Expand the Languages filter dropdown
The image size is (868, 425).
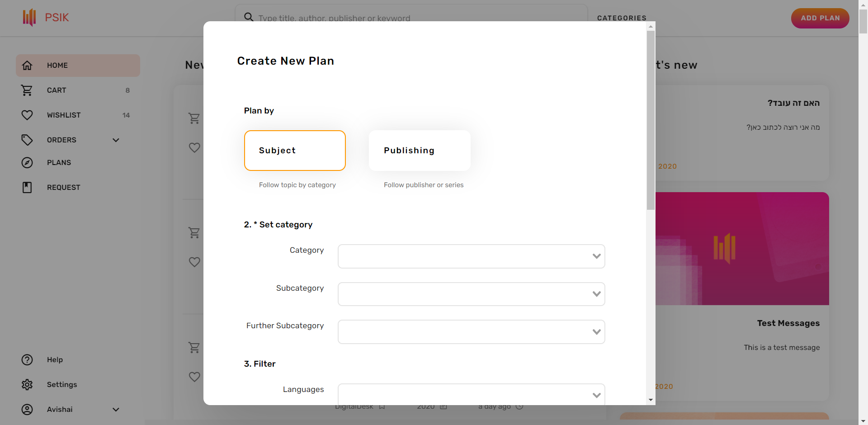[471, 395]
